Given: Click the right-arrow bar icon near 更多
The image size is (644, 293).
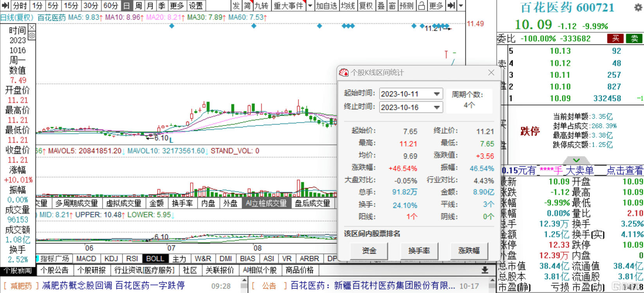Looking at the screenshot, I should point(451,5).
